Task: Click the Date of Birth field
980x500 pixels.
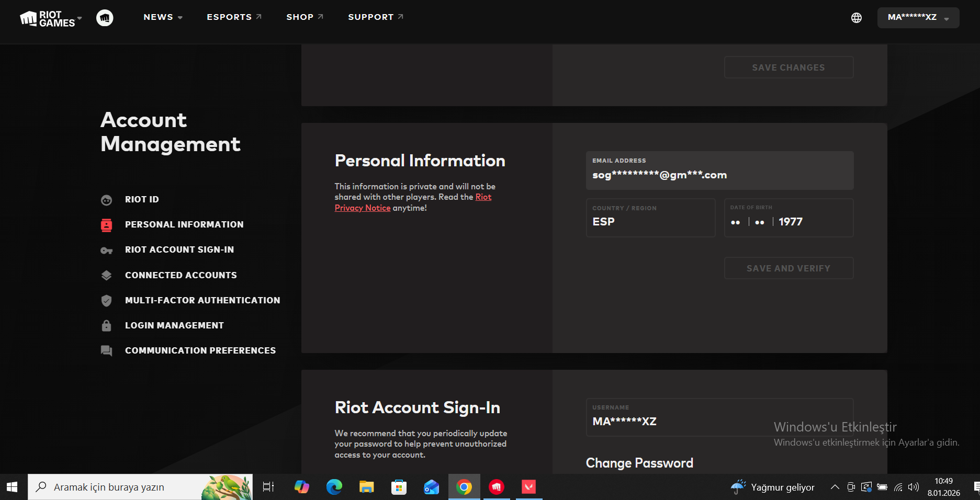Action: 788,218
